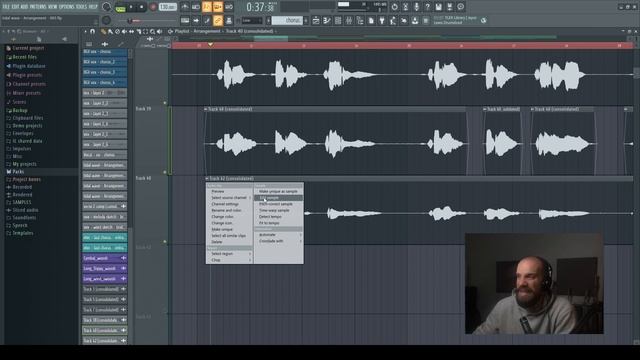Click the undo history icon in top toolbar
The image size is (640, 360).
click(394, 7)
